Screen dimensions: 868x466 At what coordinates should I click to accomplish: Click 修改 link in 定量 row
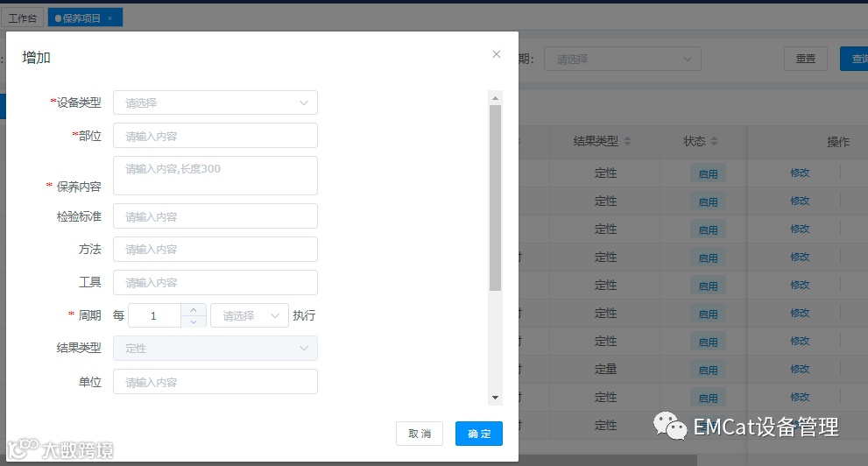point(800,369)
